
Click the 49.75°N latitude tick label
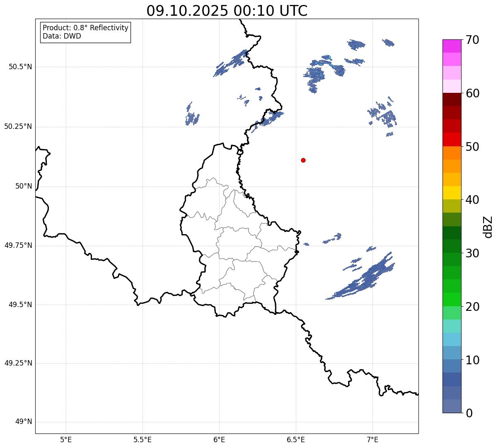click(x=18, y=245)
